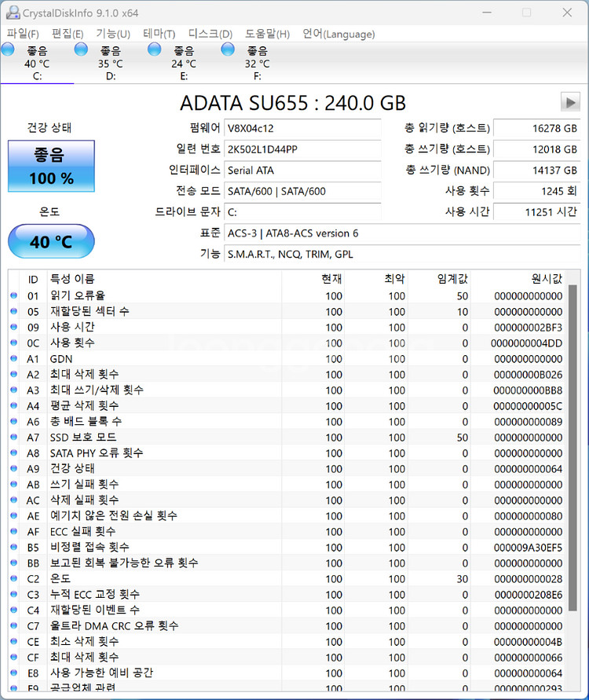This screenshot has height=700, width=589.
Task: Click the 원시값 column header
Action: (518, 279)
